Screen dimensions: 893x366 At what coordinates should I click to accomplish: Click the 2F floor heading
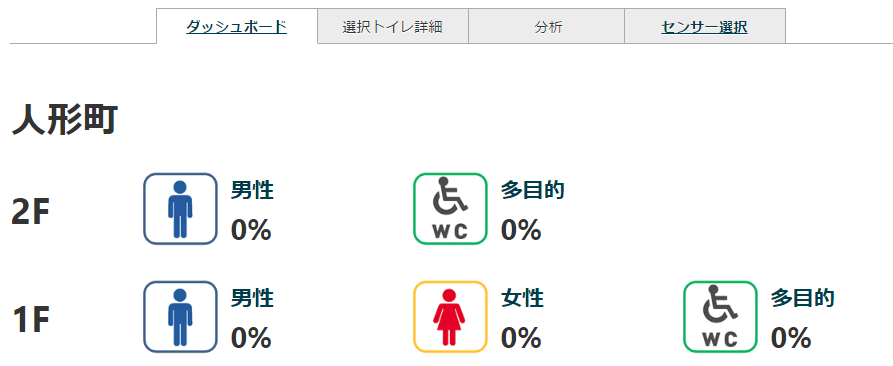coord(31,213)
